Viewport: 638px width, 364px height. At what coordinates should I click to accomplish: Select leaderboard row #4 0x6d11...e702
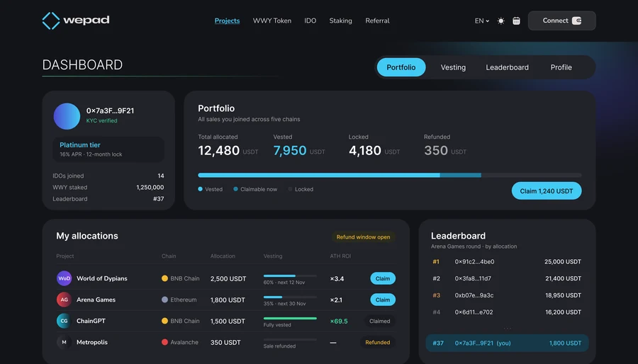click(x=507, y=312)
